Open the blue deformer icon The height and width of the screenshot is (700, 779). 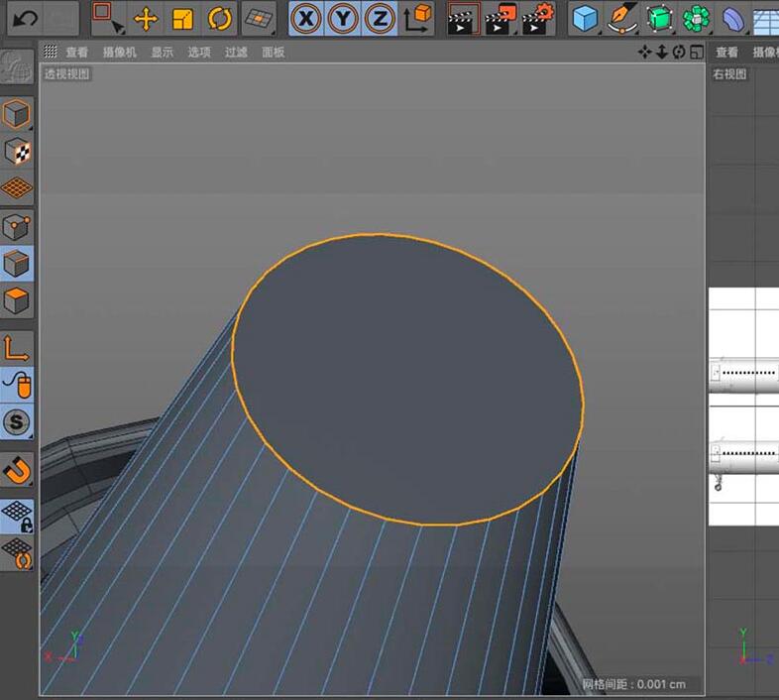[x=732, y=19]
